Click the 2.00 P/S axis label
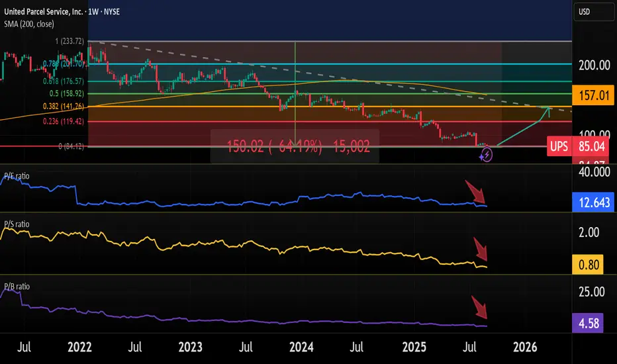This screenshot has width=617, height=364. coord(589,232)
